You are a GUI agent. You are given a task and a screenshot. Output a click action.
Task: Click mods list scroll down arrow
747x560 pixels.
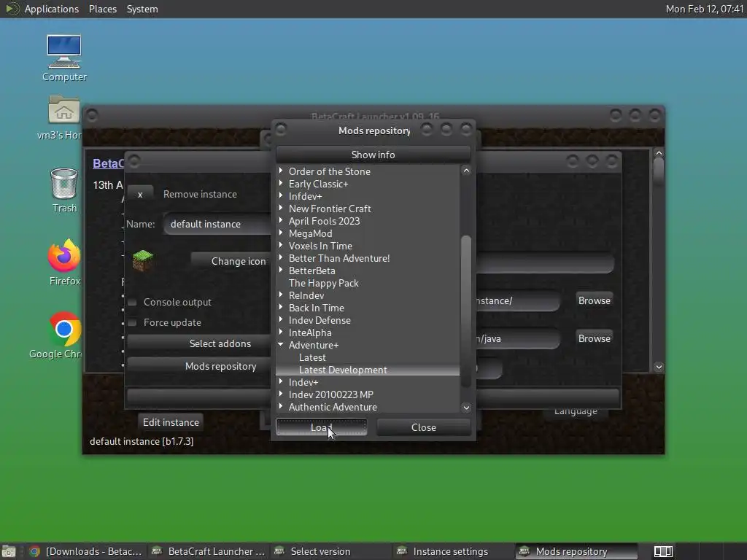(466, 407)
